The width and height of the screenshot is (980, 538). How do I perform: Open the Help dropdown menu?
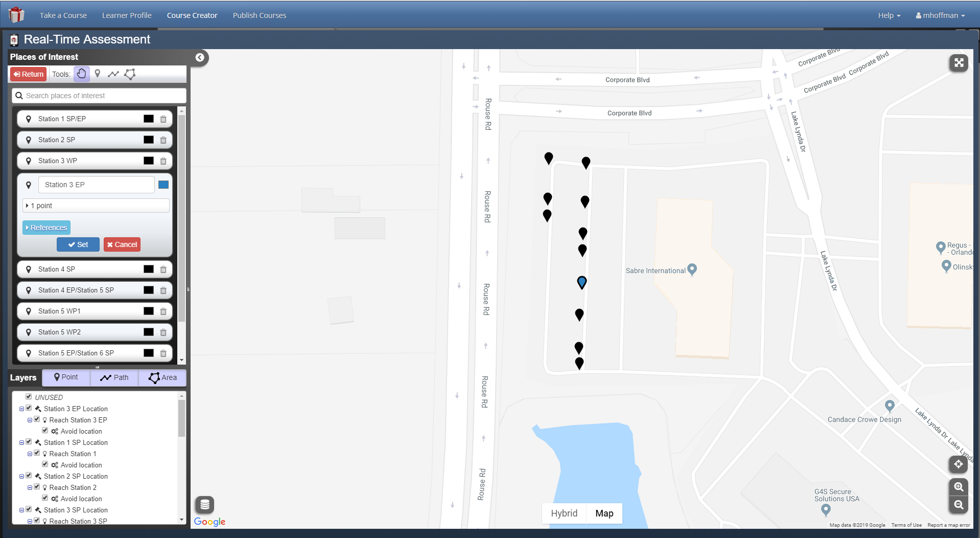pyautogui.click(x=889, y=15)
